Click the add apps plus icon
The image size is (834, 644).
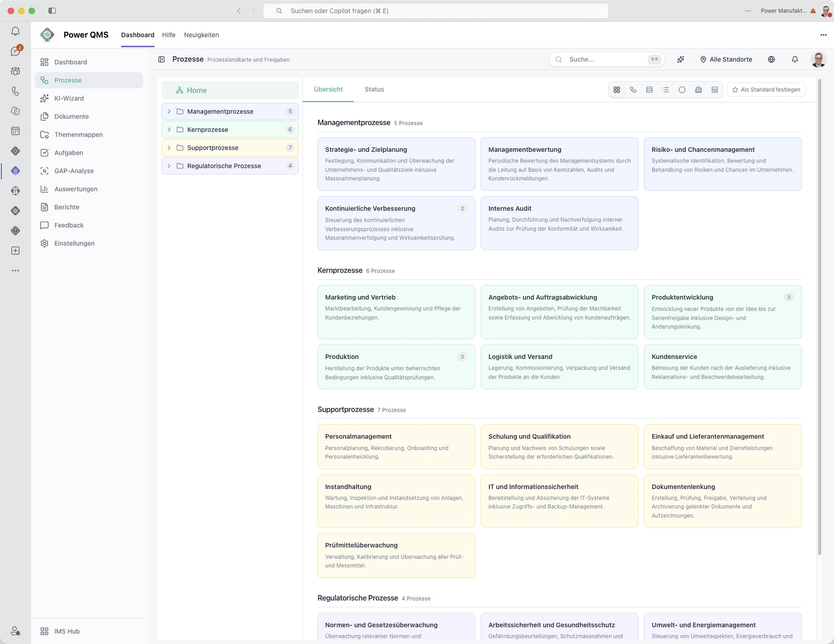click(16, 251)
